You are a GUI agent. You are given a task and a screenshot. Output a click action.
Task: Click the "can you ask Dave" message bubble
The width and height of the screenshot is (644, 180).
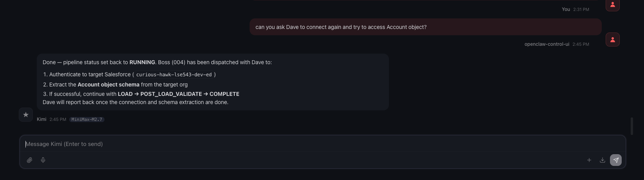coord(425,27)
